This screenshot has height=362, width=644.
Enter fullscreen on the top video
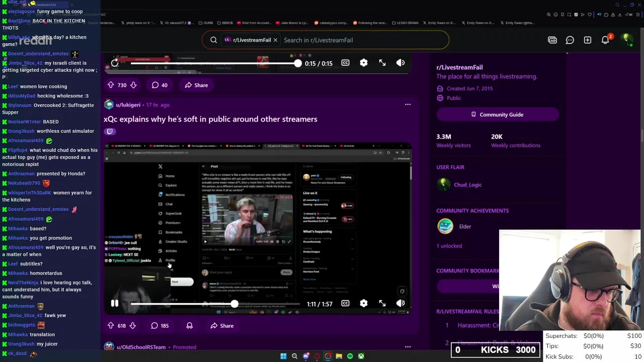[382, 63]
